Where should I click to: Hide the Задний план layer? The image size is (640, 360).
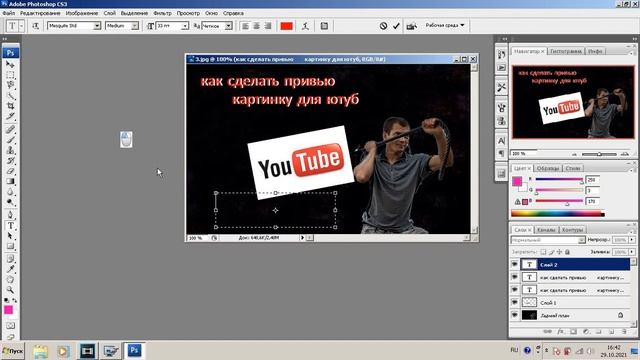[x=515, y=315]
